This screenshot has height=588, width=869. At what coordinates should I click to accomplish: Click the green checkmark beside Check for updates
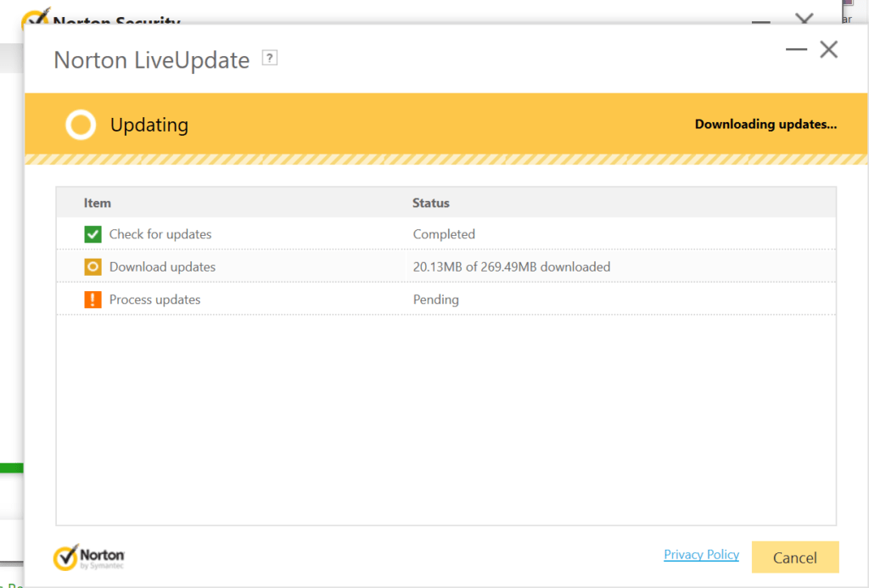coord(93,234)
